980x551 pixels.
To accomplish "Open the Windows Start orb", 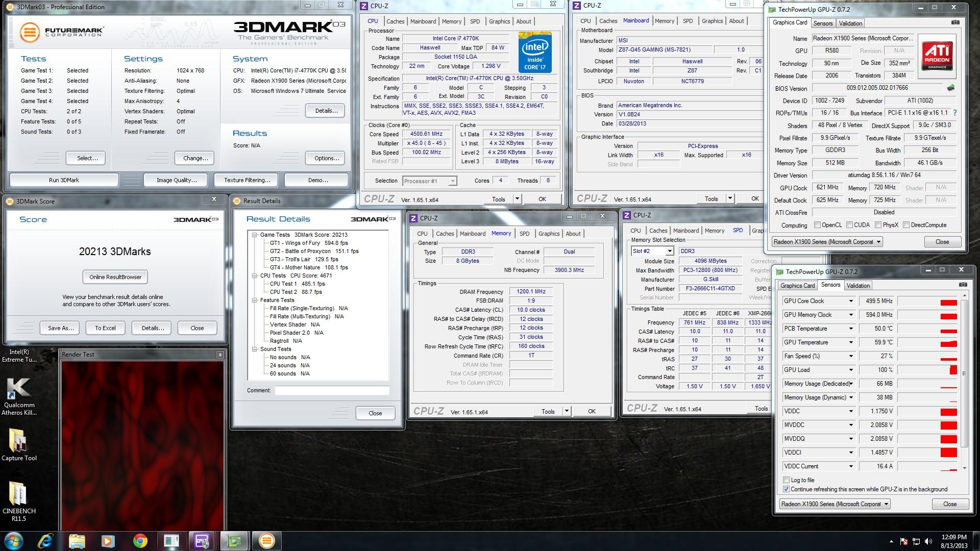I will coord(13,540).
